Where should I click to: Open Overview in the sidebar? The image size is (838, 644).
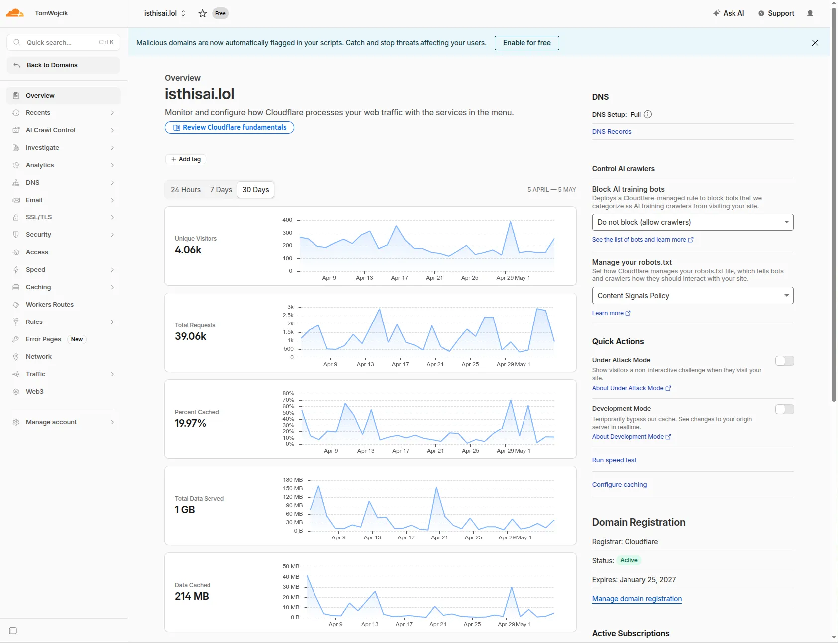coord(64,96)
